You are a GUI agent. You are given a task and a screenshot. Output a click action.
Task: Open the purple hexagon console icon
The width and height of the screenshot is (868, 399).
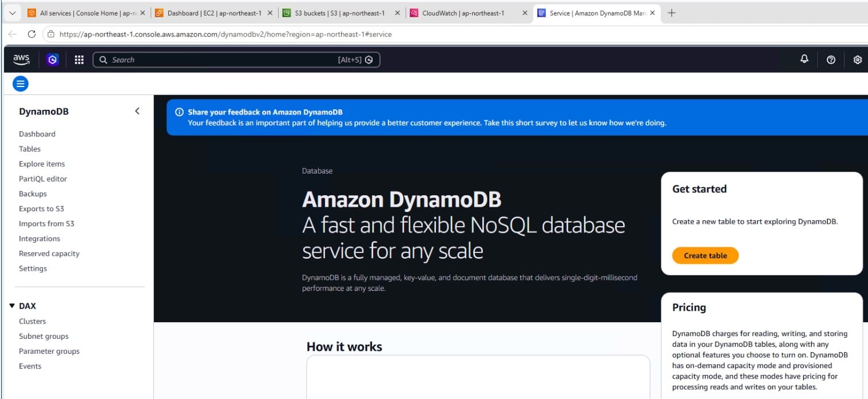tap(53, 60)
